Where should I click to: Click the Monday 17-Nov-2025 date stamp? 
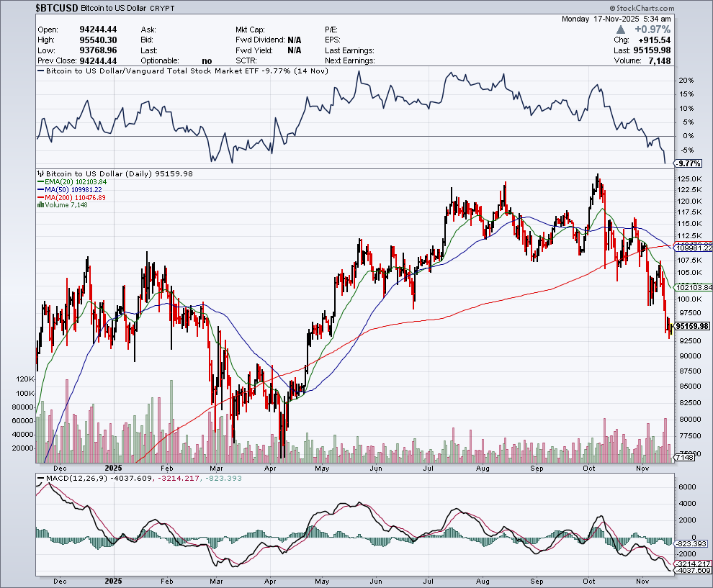click(616, 19)
